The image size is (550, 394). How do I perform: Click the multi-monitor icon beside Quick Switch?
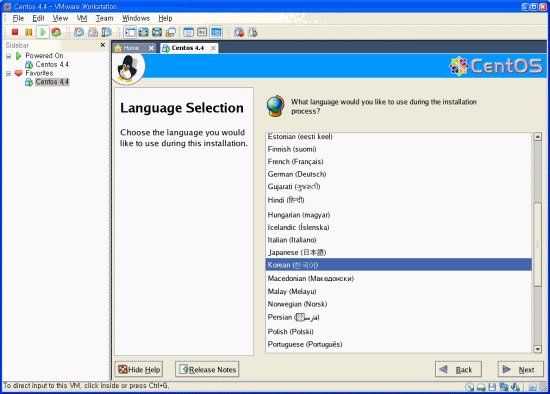click(171, 32)
